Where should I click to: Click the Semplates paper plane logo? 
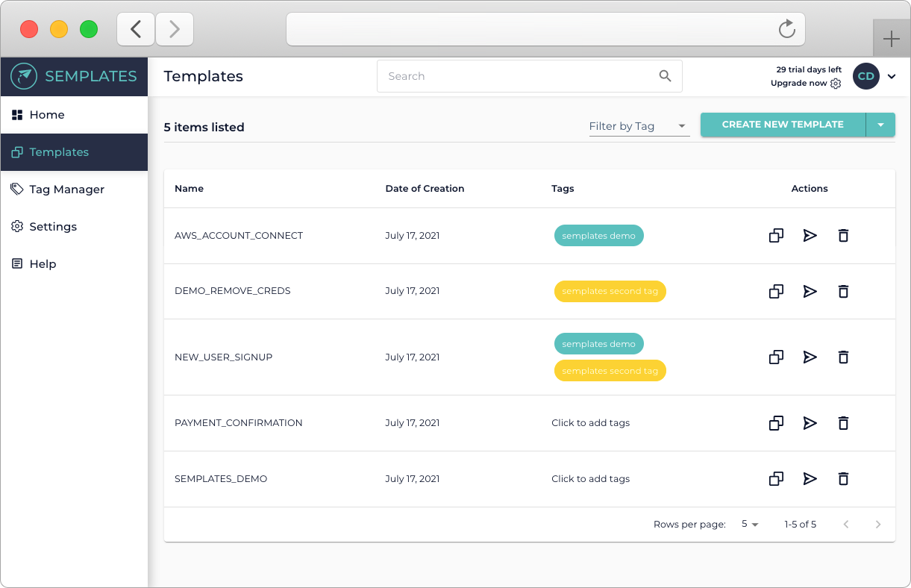click(x=24, y=76)
